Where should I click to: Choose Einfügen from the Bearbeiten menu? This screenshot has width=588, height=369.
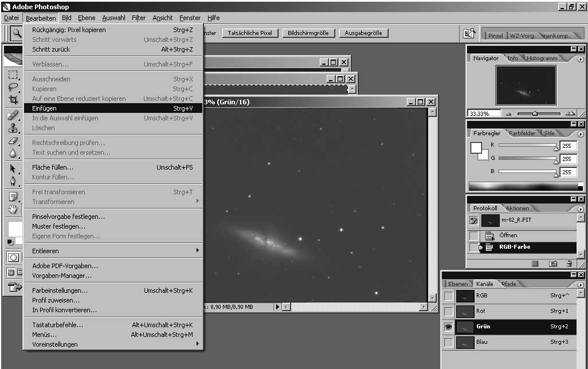point(113,108)
